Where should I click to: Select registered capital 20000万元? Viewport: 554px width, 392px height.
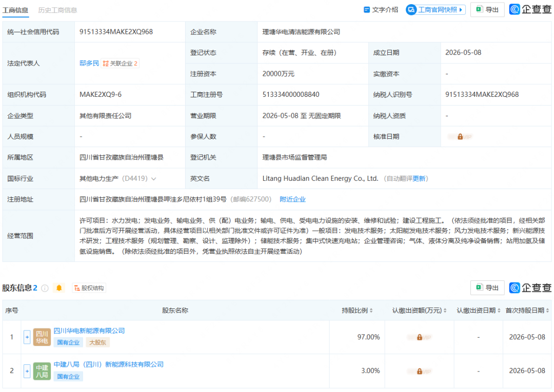click(x=279, y=74)
